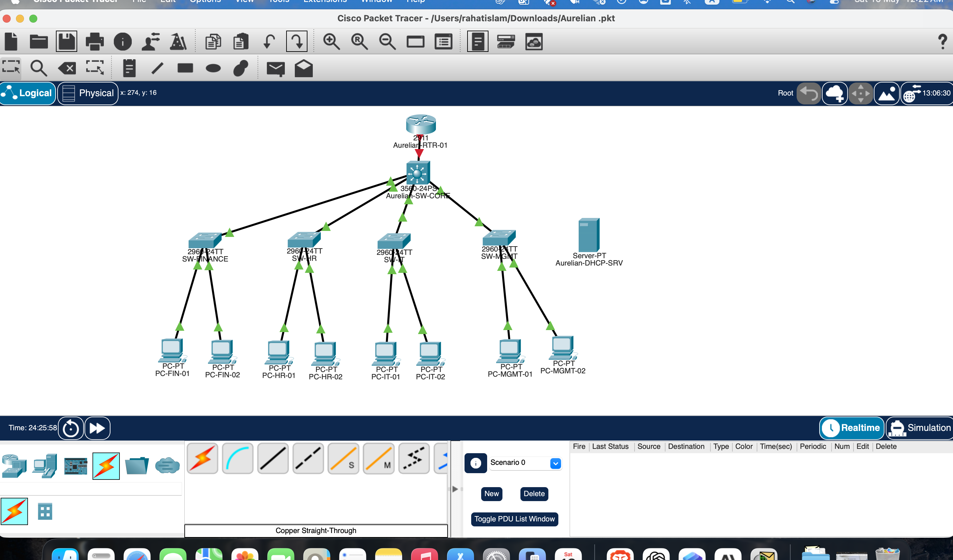Select the Draw Freeform tool
This screenshot has height=560, width=953.
241,68
